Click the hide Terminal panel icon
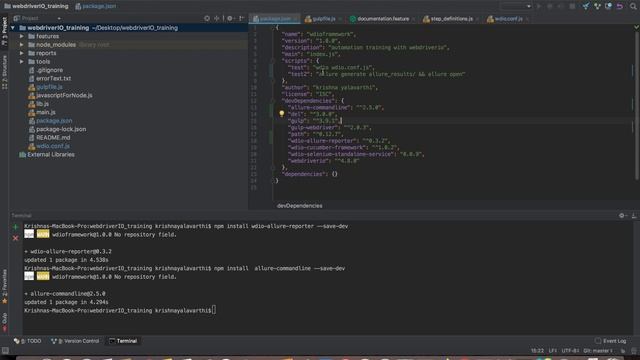 tap(633, 216)
